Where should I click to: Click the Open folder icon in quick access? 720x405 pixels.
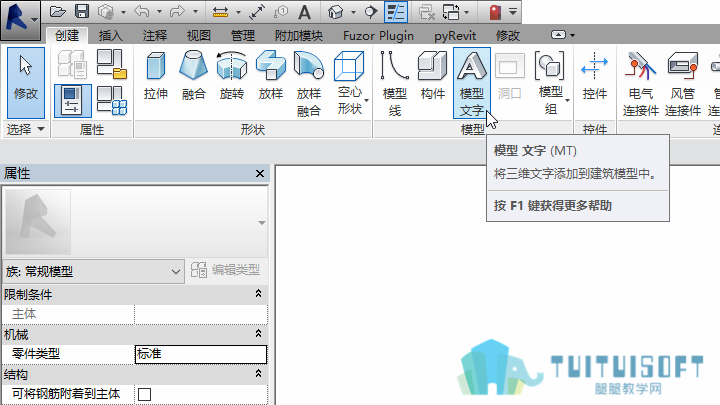pos(57,11)
